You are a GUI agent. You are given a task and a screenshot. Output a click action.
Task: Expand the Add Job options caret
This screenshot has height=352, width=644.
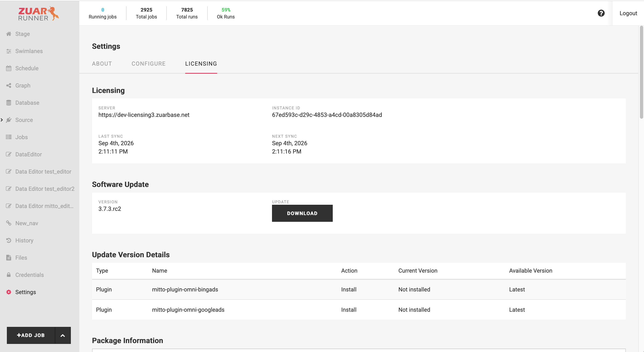[63, 335]
